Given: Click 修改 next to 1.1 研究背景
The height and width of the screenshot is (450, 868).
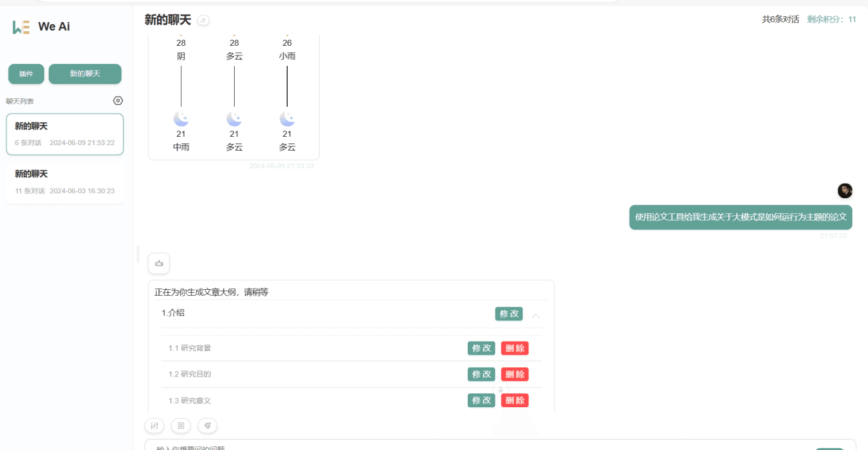Looking at the screenshot, I should 481,348.
